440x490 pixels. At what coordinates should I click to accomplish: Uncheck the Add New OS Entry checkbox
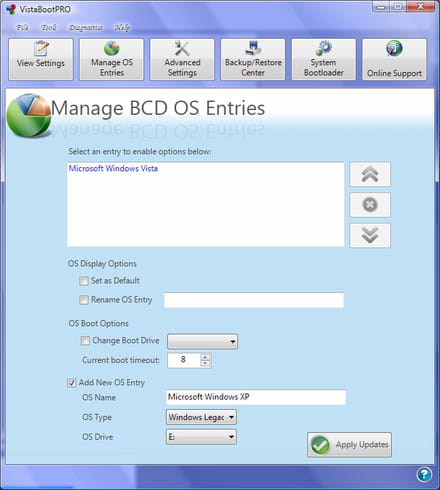(72, 383)
